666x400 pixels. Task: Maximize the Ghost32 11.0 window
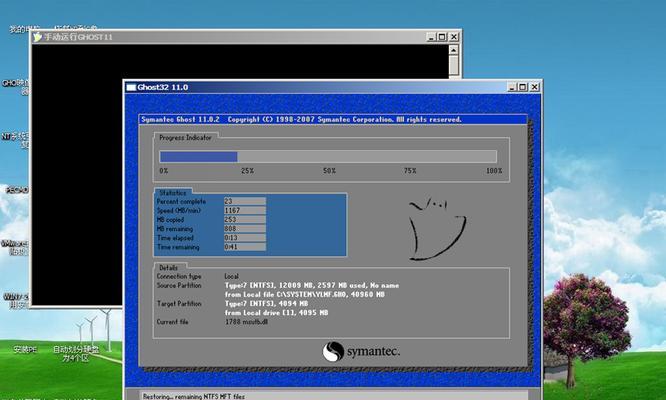point(523,87)
